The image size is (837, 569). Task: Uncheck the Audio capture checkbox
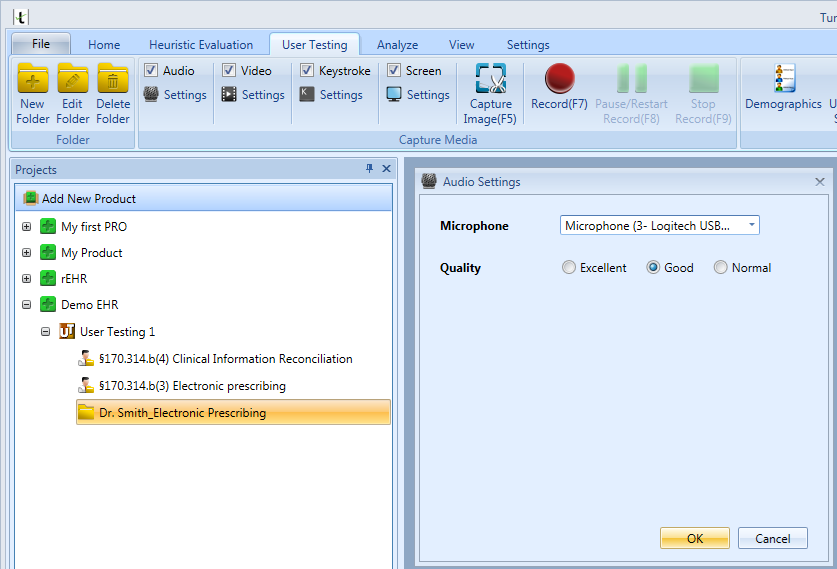[151, 70]
